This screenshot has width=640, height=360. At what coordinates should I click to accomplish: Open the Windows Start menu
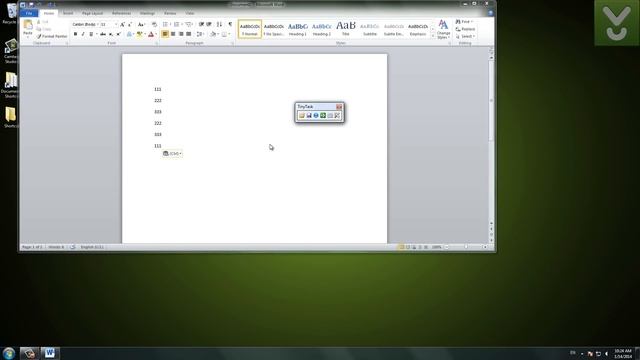9,353
